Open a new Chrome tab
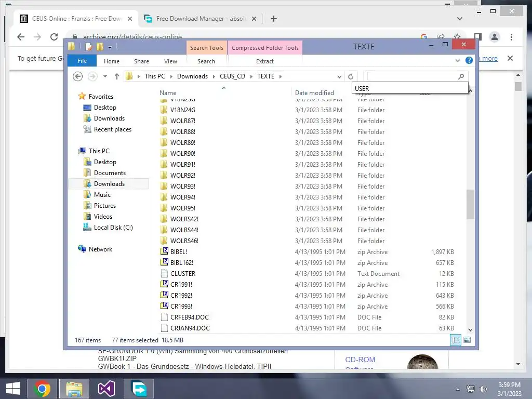This screenshot has height=399, width=532. 274,19
